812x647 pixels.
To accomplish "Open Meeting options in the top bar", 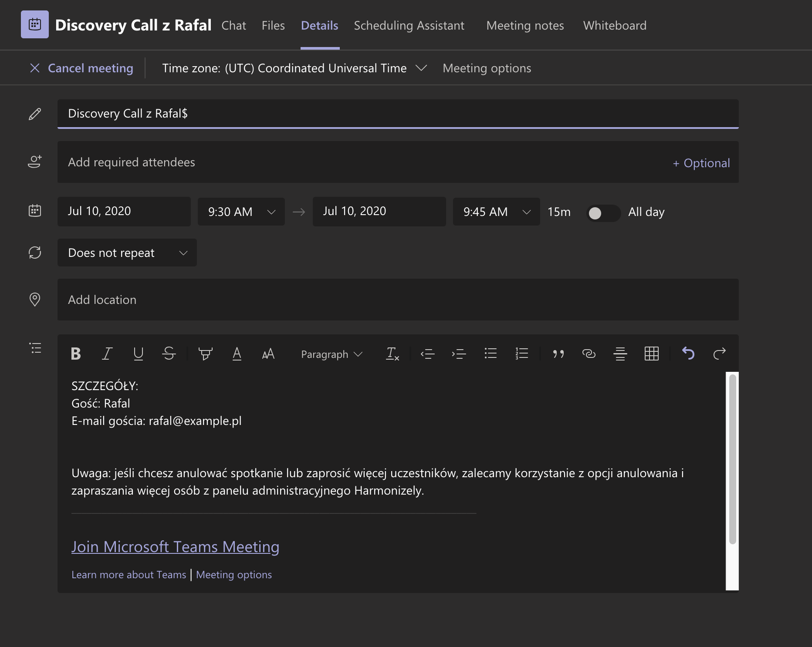I will (x=487, y=68).
